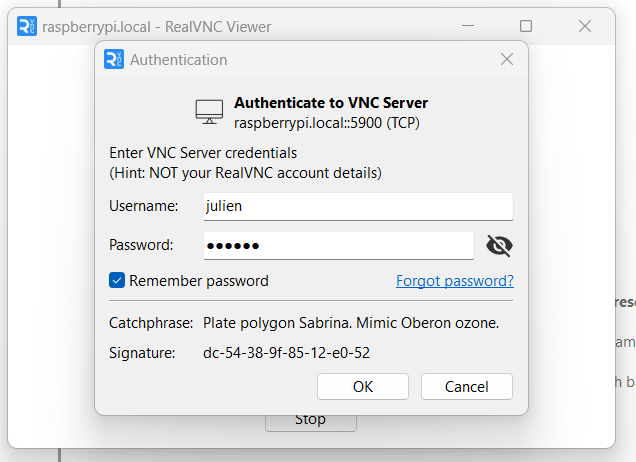This screenshot has width=636, height=462.
Task: Click the signature value dc-54-38-9f-85-12-e0-52
Action: click(286, 353)
